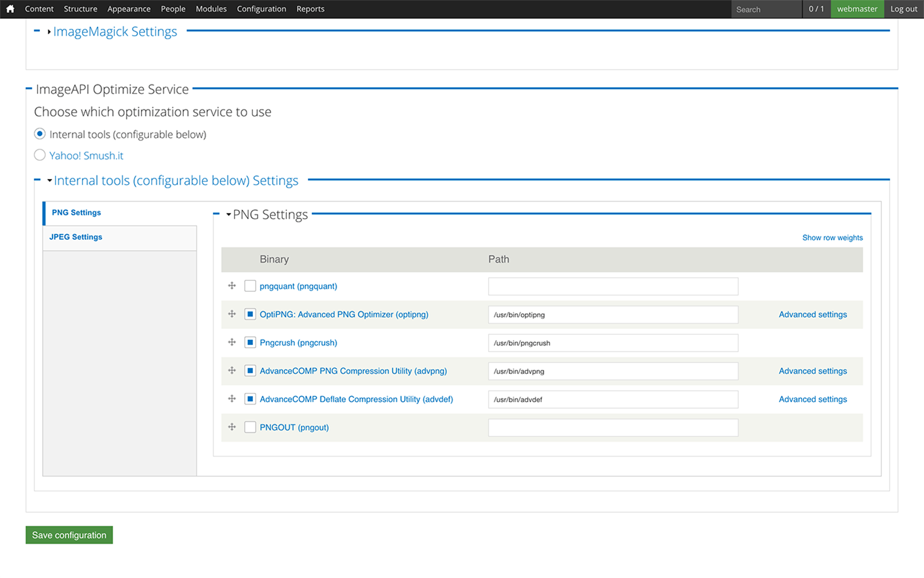924x578 pixels.
Task: Select Yahoo! Smush.it radio button
Action: pos(40,155)
